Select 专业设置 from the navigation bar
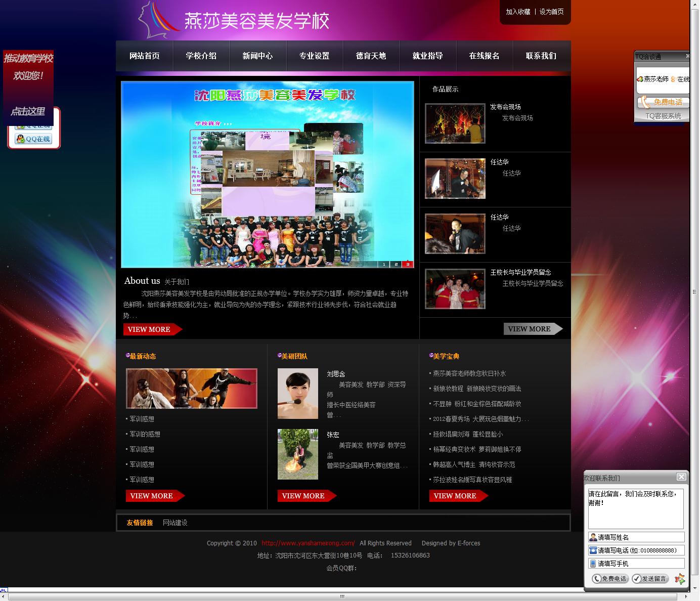 [314, 56]
